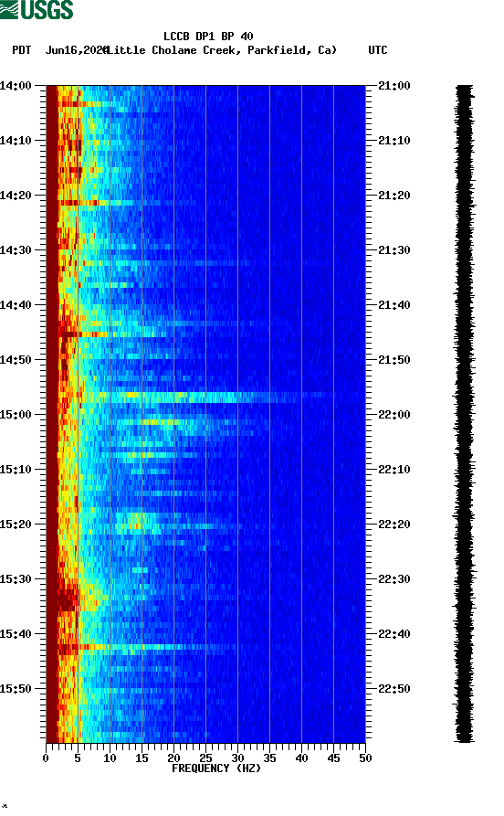
Task: Click the 21:50 UTC time label
Action: 394,360
